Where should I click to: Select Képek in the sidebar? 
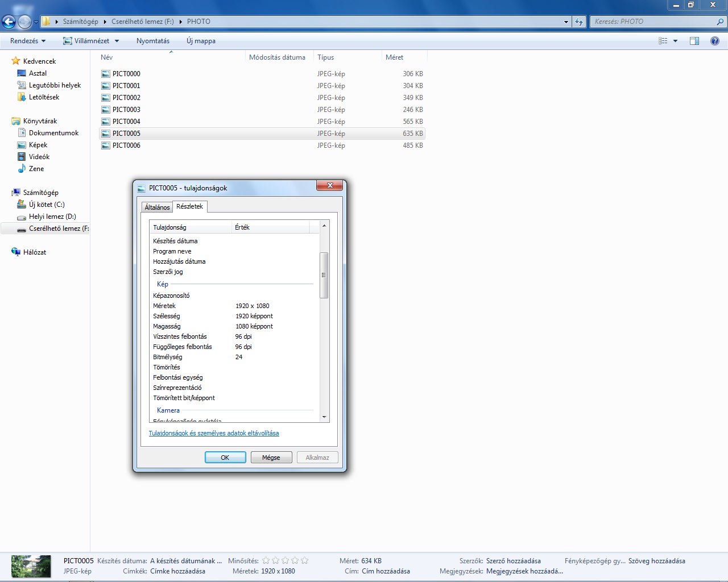[38, 145]
